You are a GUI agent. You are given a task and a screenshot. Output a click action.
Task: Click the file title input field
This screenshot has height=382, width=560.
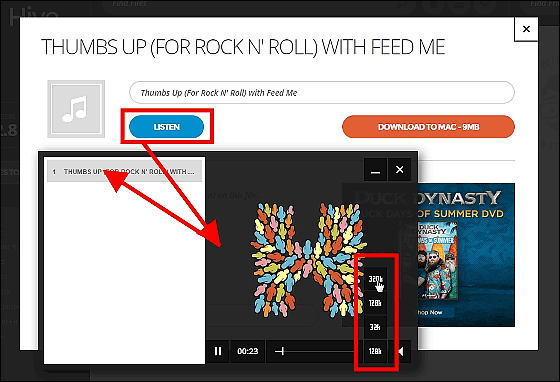pos(322,93)
